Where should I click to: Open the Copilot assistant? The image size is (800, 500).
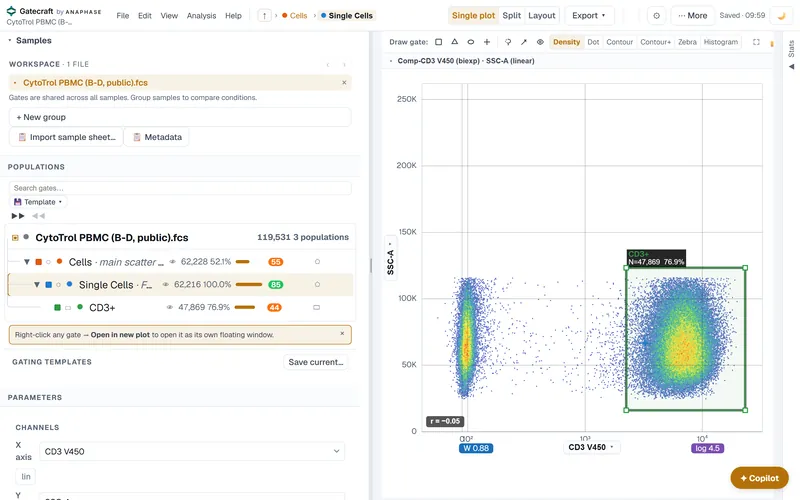click(759, 478)
